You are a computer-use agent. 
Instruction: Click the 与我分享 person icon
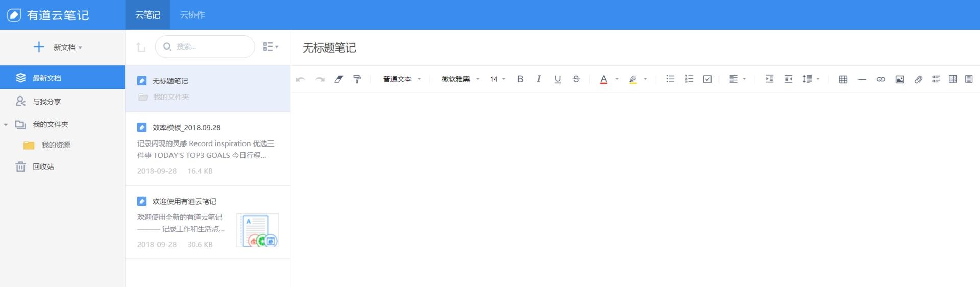[x=20, y=101]
